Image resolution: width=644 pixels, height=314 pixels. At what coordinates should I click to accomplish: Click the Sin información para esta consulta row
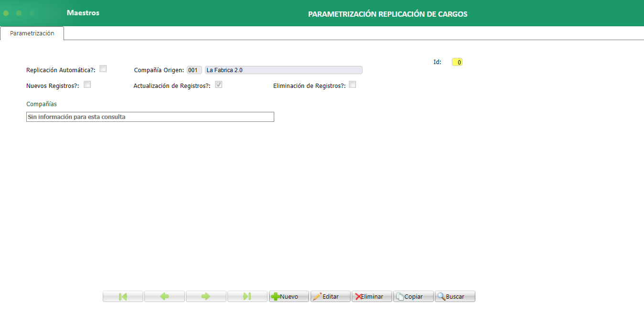(x=150, y=117)
